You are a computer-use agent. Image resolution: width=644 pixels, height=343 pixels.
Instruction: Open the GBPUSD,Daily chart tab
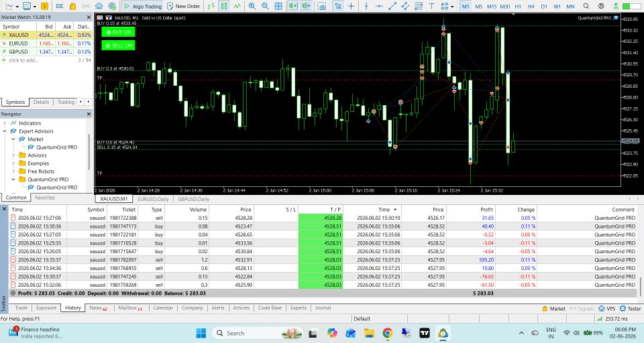pyautogui.click(x=193, y=199)
